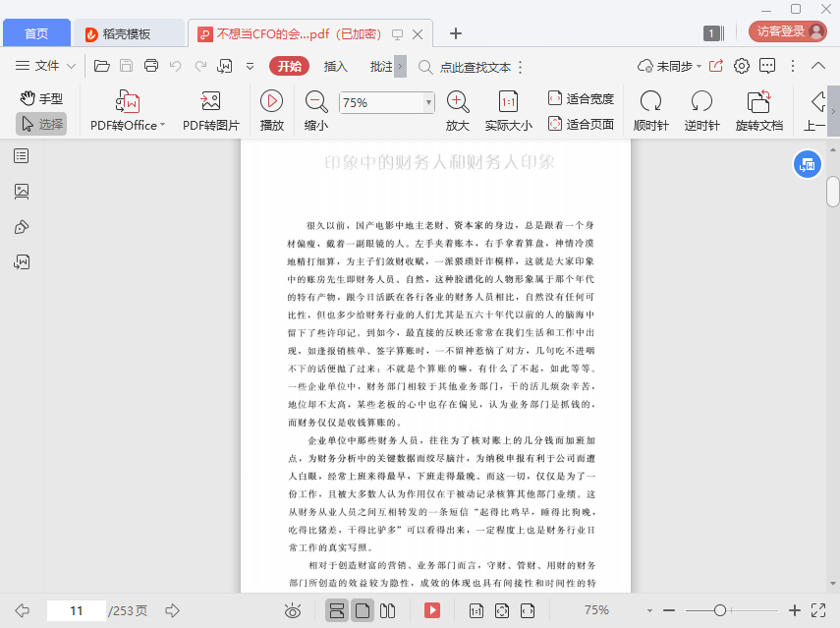Viewport: 840px width, 628px height.
Task: Click status bar actual size 1:1 icon
Action: coord(476,610)
